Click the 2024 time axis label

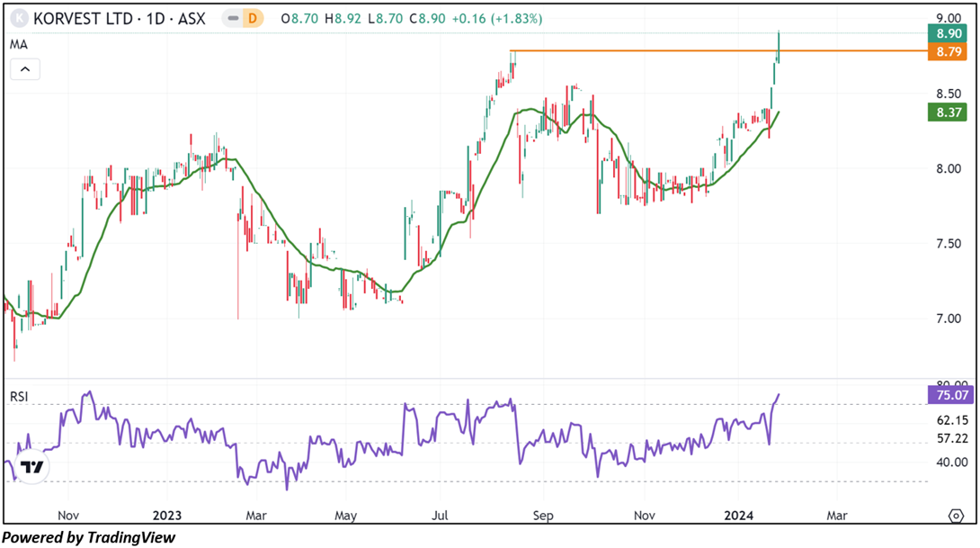click(x=738, y=516)
